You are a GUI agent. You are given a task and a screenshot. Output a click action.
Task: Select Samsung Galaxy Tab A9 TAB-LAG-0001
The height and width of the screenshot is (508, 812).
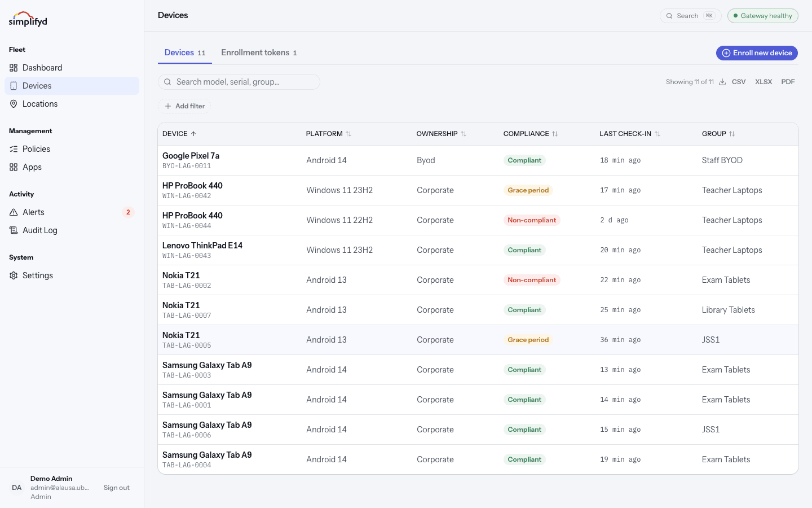coord(478,400)
